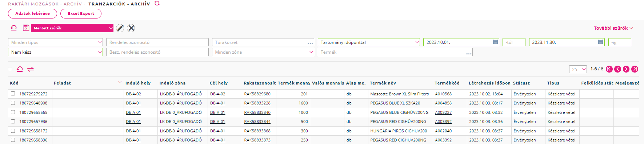Edit the saved filter with the pencil icon
Image resolution: width=644 pixels, height=144 pixels.
[x=120, y=28]
